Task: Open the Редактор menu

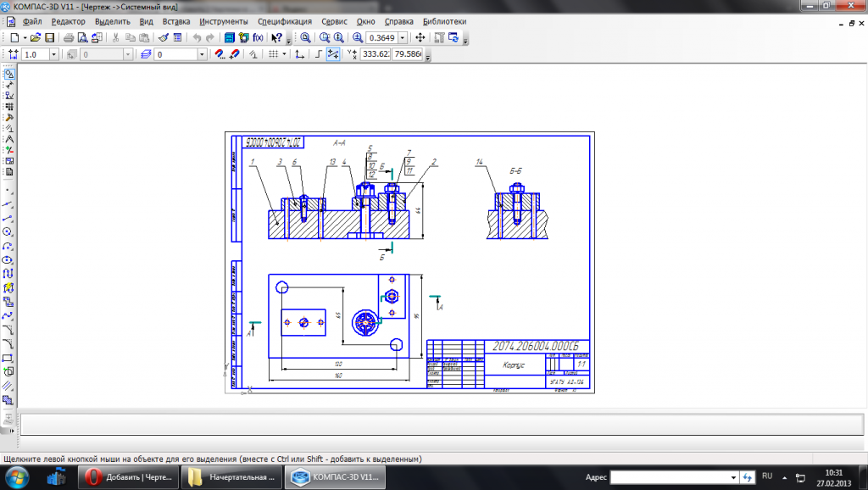Action: tap(68, 21)
